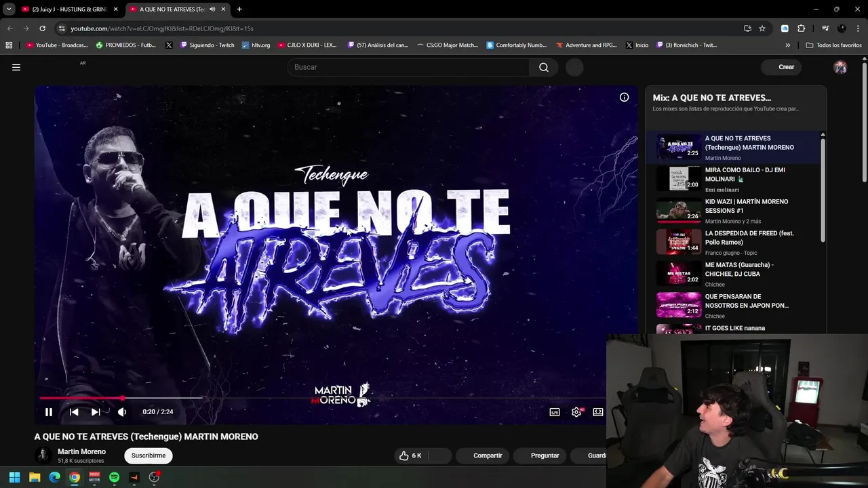Click the Compartir share button
This screenshot has width=868, height=488.
(483, 455)
